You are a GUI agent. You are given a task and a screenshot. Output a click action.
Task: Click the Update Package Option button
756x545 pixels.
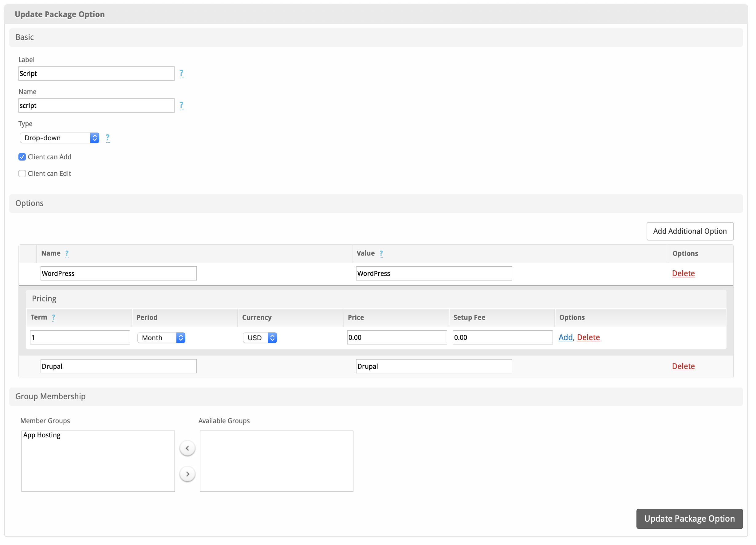(689, 518)
